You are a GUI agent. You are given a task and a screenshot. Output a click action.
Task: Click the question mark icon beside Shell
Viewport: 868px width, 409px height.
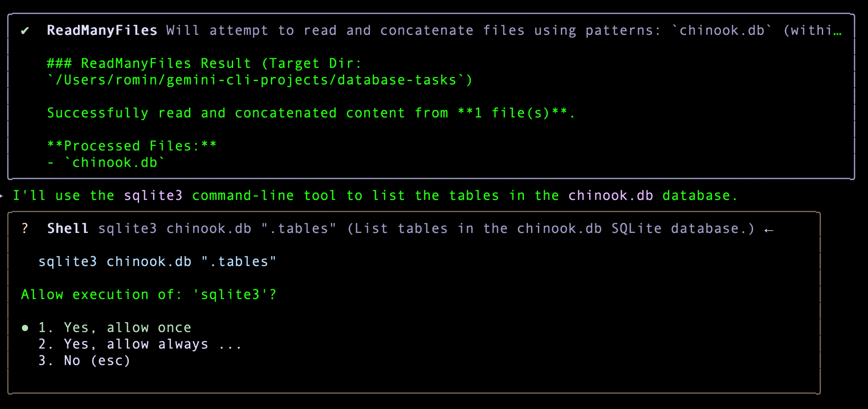tap(25, 229)
